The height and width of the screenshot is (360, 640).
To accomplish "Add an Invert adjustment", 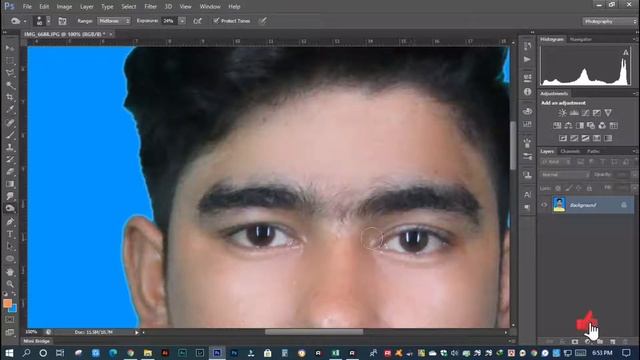I will [x=563, y=138].
